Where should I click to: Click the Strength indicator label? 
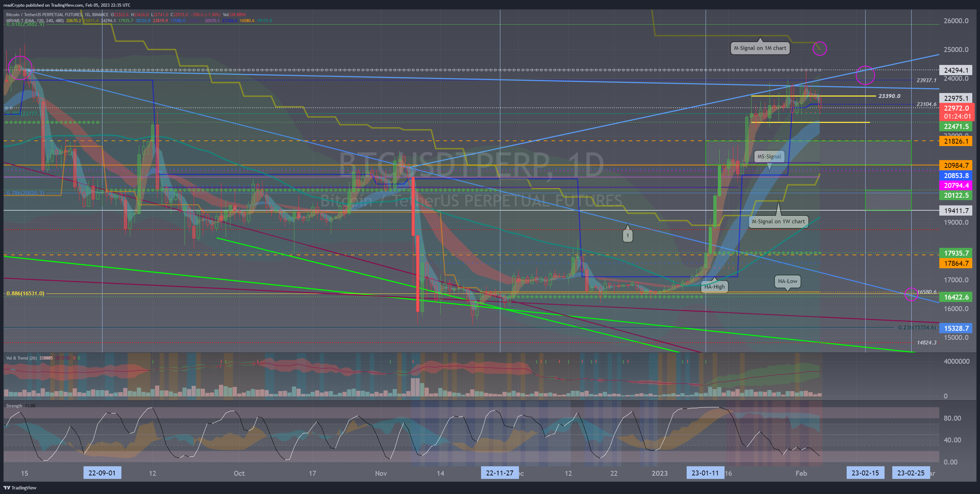coord(14,406)
